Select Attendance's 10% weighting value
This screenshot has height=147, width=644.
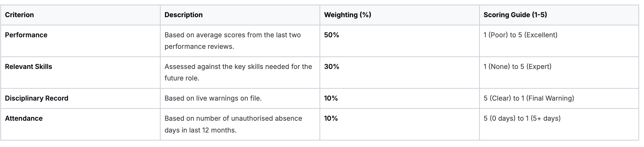331,119
